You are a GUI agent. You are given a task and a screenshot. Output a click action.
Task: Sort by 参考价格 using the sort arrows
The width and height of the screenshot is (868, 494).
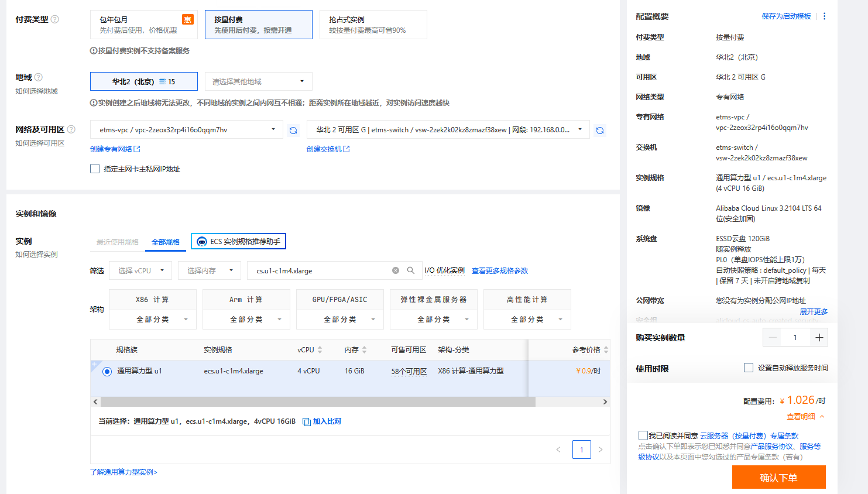pyautogui.click(x=606, y=350)
